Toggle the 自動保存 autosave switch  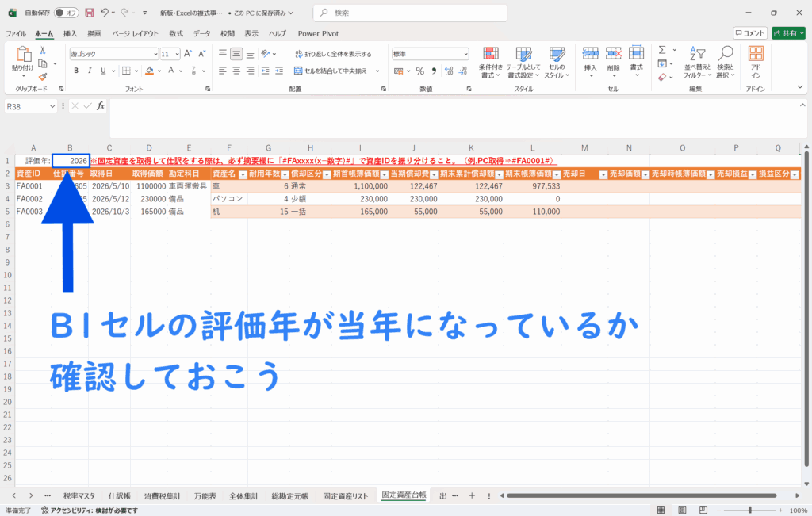click(x=69, y=13)
